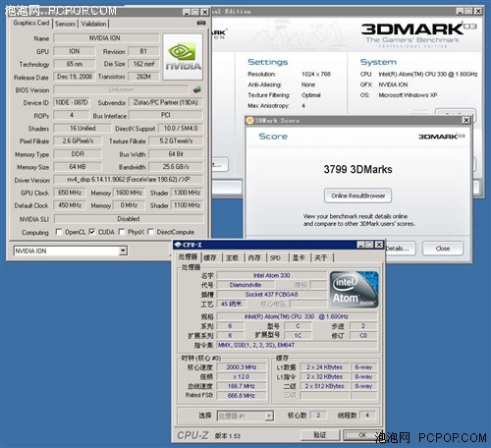Click the L1 data 2 x 24 KBytes value

pos(324,367)
